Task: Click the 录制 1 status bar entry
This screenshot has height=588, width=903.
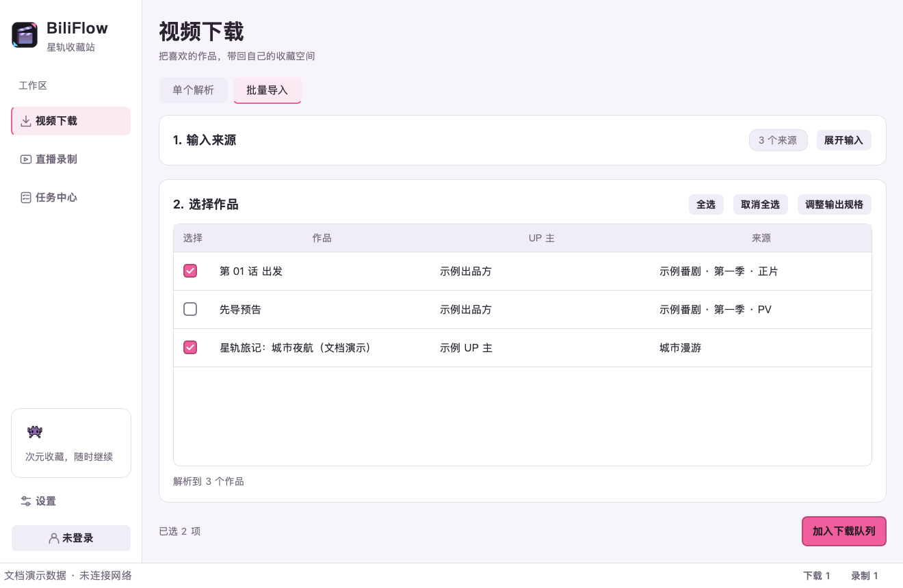Action: click(x=865, y=576)
